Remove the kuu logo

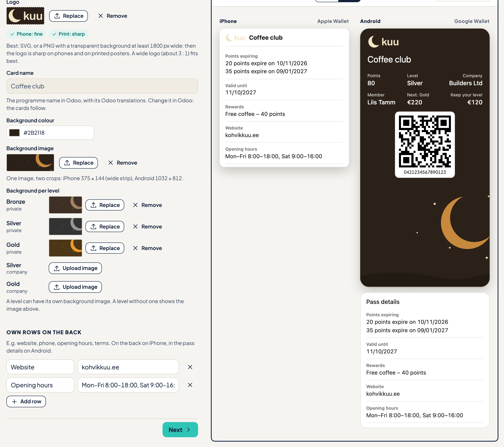tap(112, 16)
